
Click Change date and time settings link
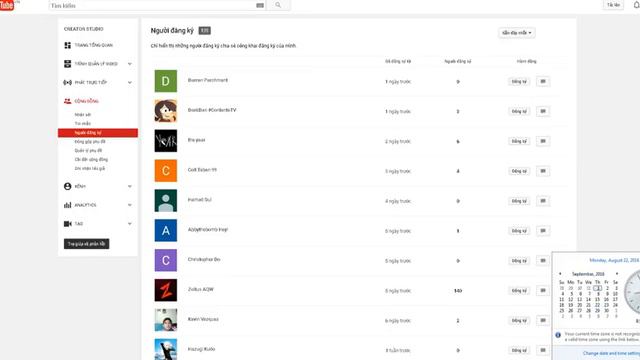(x=611, y=353)
